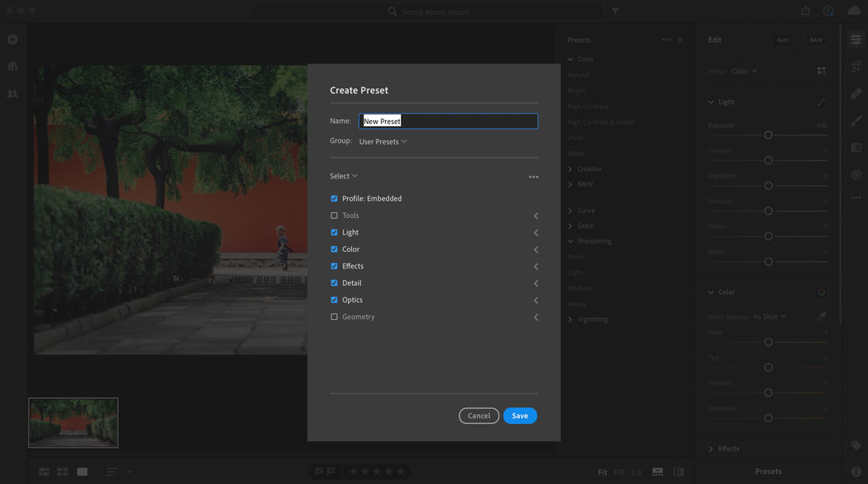The height and width of the screenshot is (484, 868).
Task: Click the B&W button
Action: coord(816,39)
